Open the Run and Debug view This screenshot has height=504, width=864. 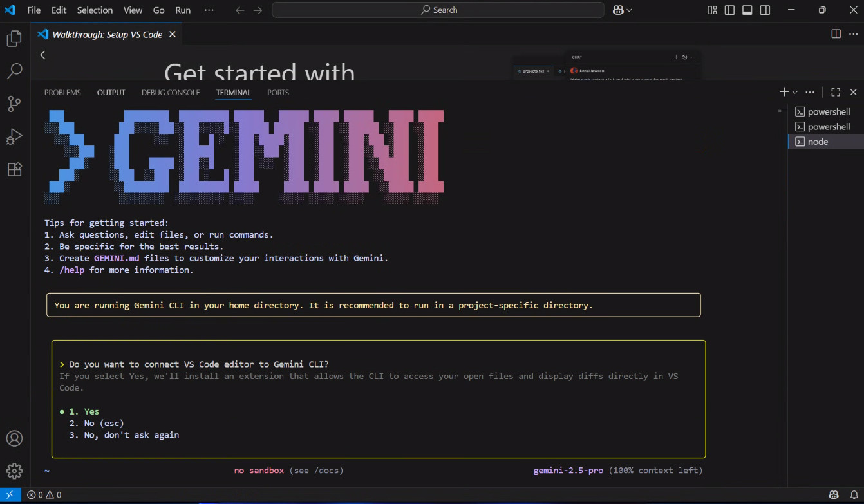pos(14,136)
